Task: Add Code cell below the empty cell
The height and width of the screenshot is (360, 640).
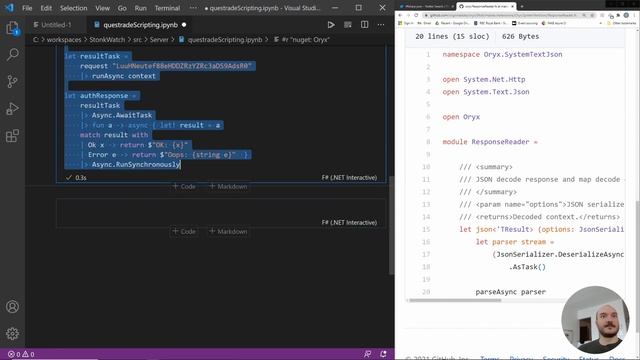Action: tap(184, 231)
